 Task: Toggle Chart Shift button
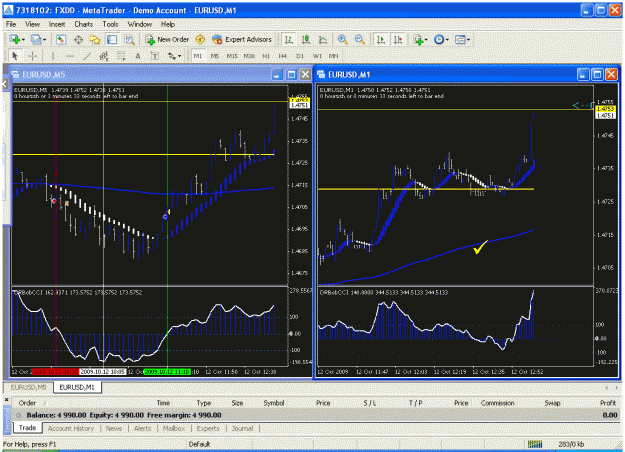(398, 39)
